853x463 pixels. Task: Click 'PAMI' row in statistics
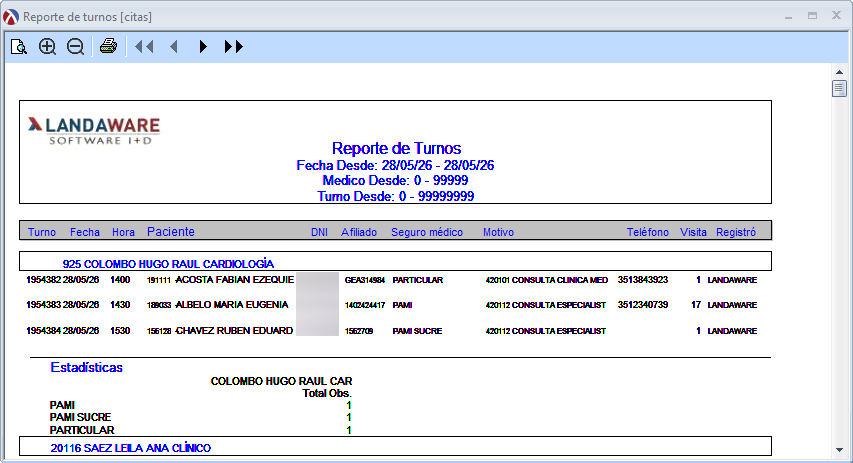click(x=62, y=405)
